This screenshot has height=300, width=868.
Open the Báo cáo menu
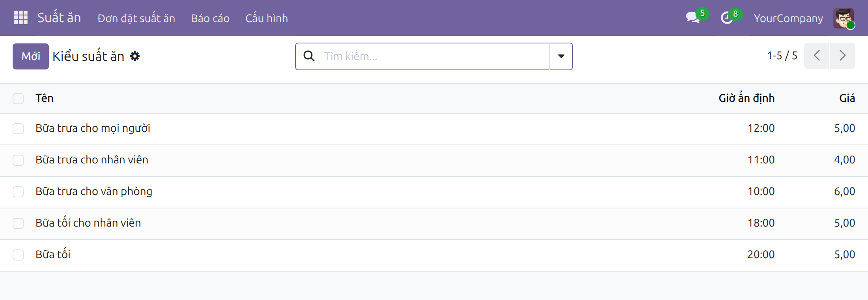click(x=210, y=18)
